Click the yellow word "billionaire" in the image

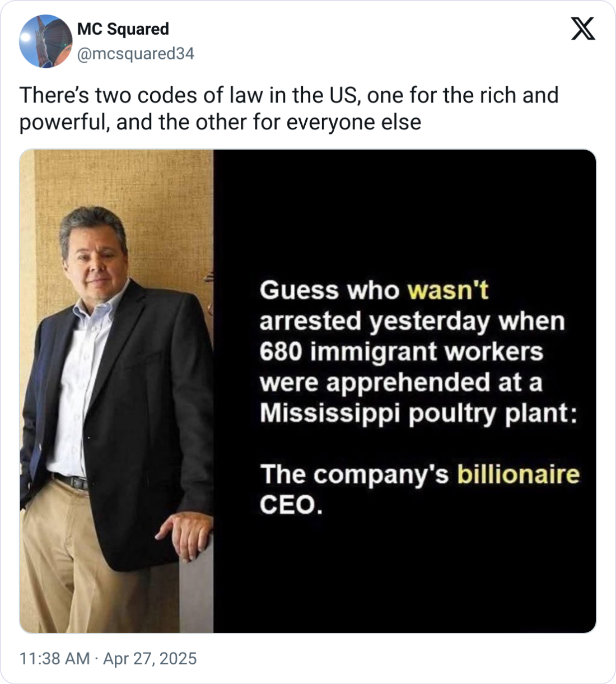518,474
